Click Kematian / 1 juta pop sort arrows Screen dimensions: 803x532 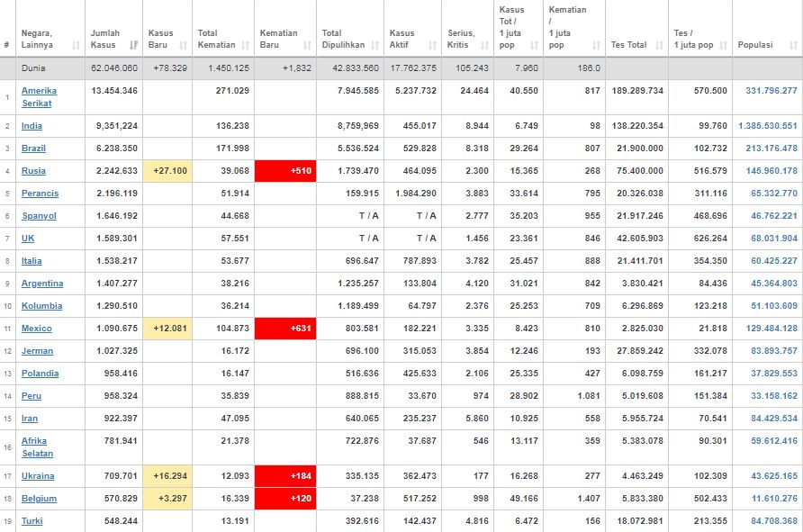(x=596, y=45)
